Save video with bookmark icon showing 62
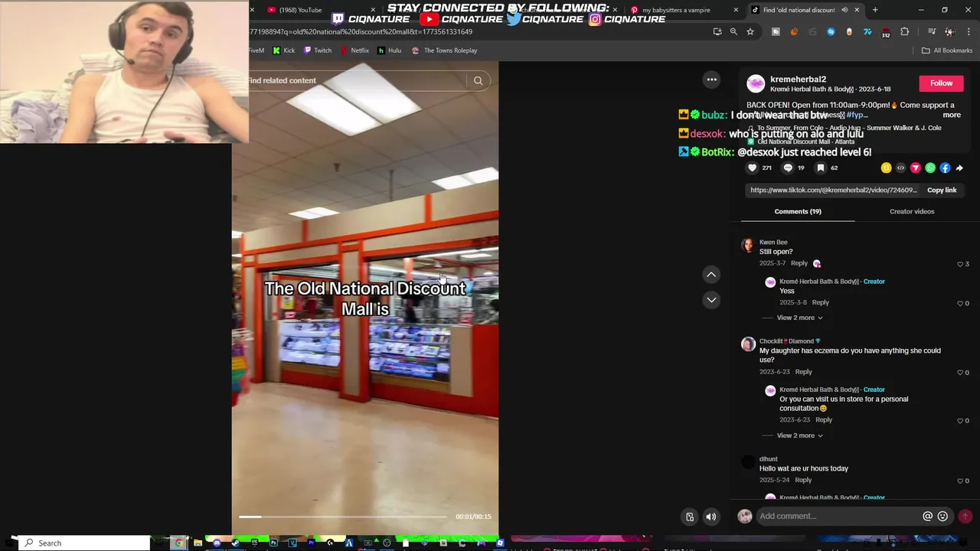Screen dimensions: 980x551 (x=821, y=168)
